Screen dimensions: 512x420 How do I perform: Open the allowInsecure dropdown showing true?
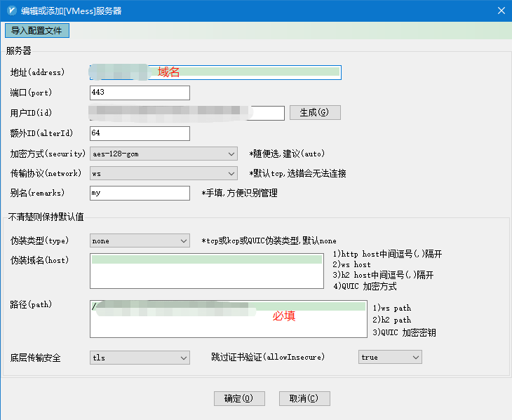[390, 357]
